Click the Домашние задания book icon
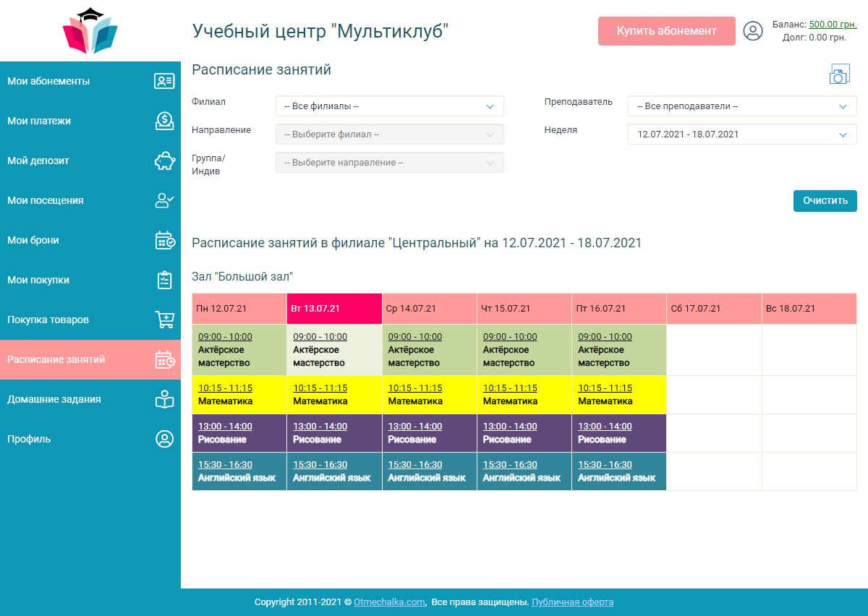 point(164,399)
